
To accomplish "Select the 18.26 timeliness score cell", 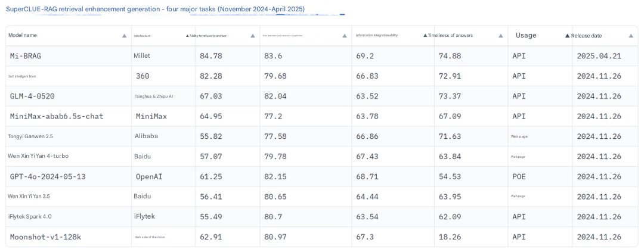I will (x=450, y=237).
